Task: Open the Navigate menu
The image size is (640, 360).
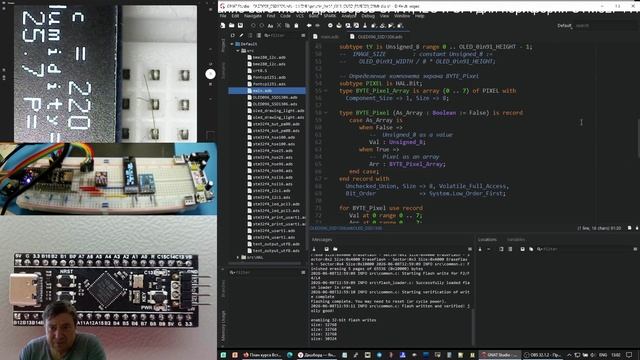Action: coord(253,16)
